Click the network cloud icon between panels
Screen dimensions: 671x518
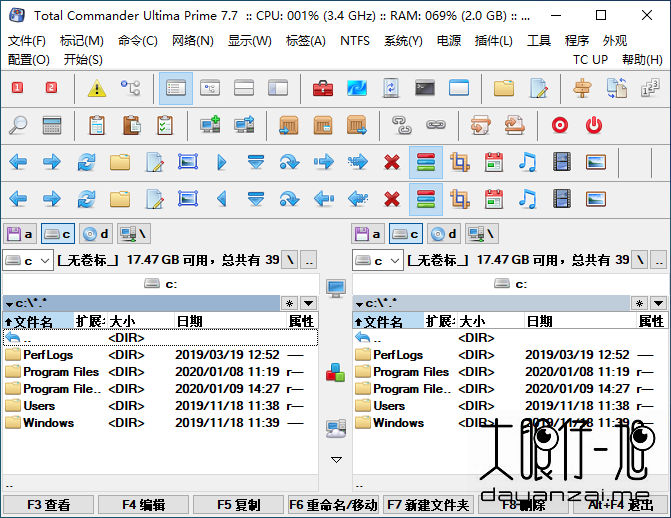tap(336, 428)
